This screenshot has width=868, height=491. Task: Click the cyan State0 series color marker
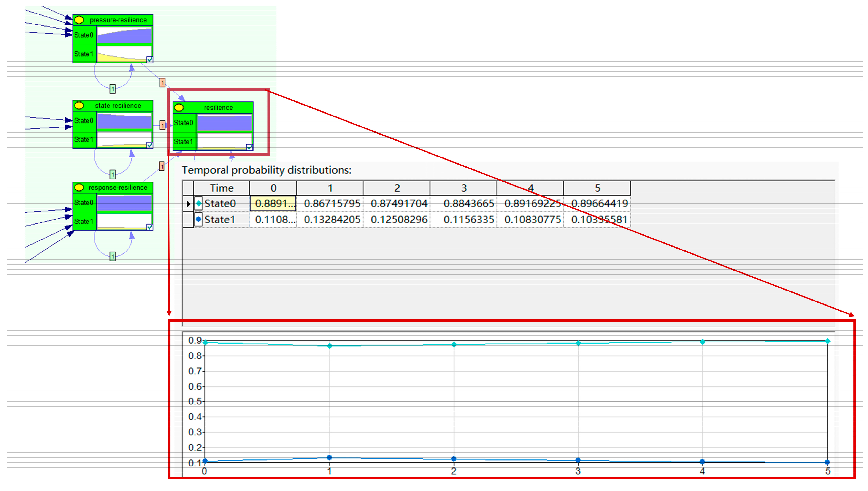coord(199,204)
